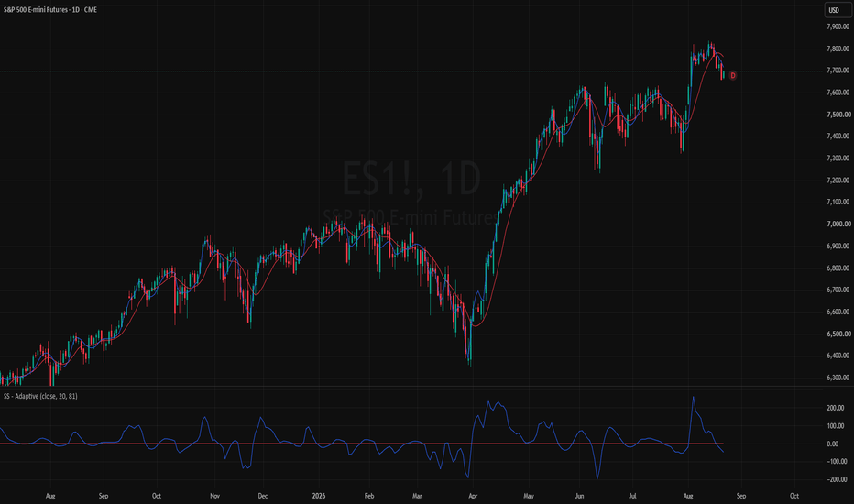This screenshot has height=504, width=854.
Task: Click the 7,500.00 price scale label
Action: (838, 115)
